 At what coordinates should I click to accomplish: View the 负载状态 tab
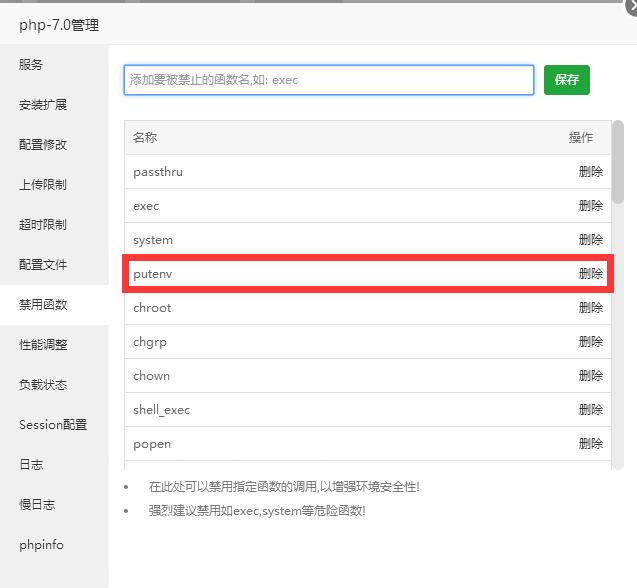43,385
